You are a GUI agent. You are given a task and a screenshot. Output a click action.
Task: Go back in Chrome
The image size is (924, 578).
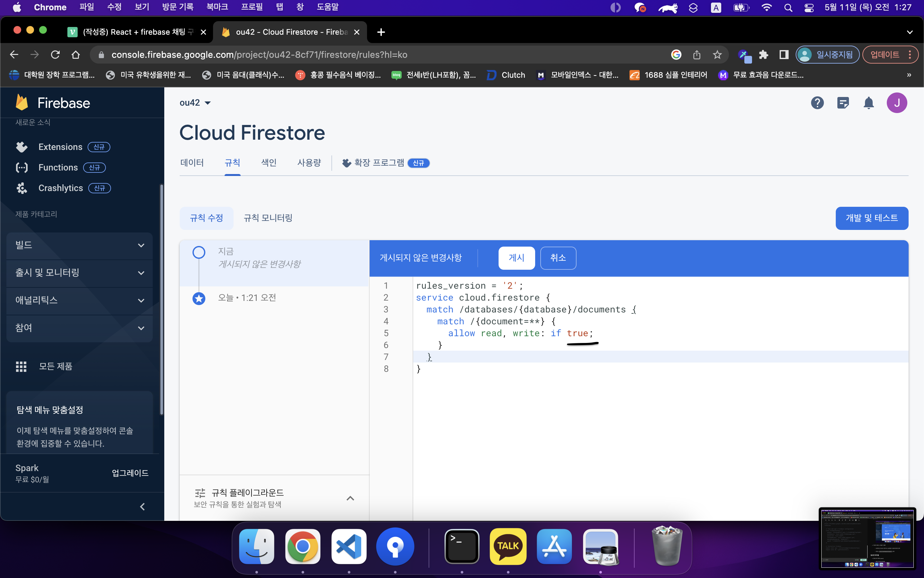[x=14, y=55]
